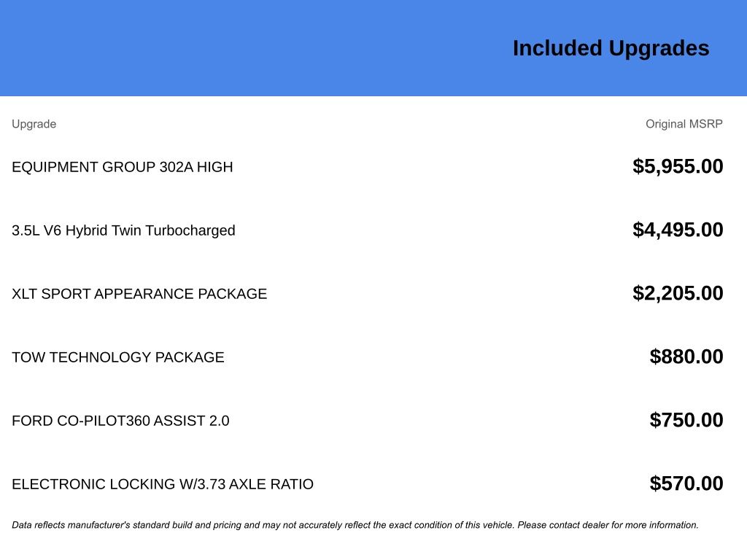Viewport: 747px width, 560px height.
Task: Choose the 'XLT SPORT APPEARANCE PACKAGE' row label
Action: (x=139, y=294)
